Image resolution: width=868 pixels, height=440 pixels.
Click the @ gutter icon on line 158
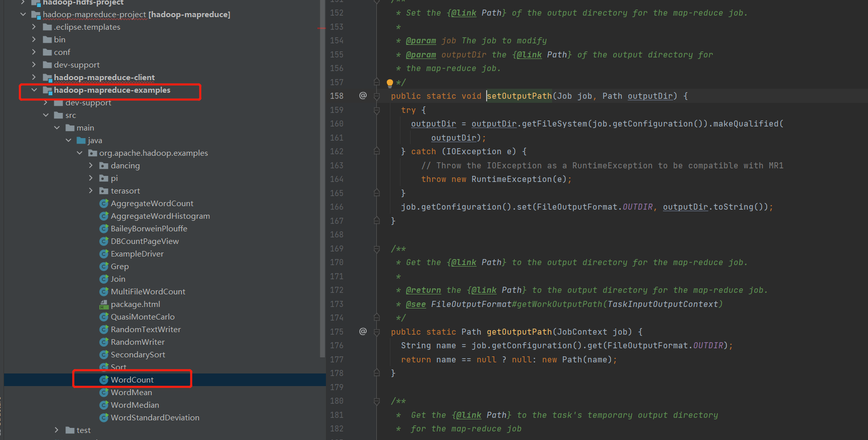[x=363, y=95]
